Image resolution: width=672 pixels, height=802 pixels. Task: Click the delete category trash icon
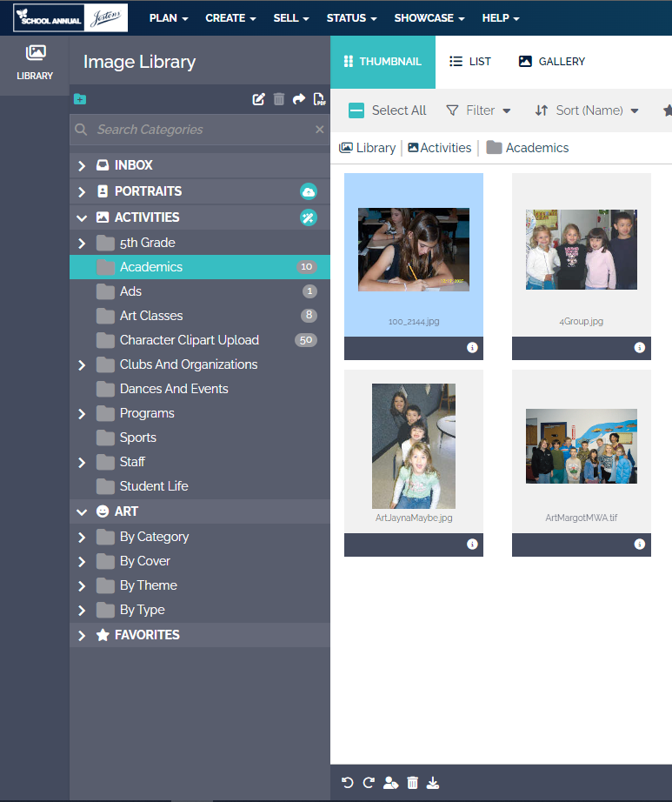click(278, 99)
